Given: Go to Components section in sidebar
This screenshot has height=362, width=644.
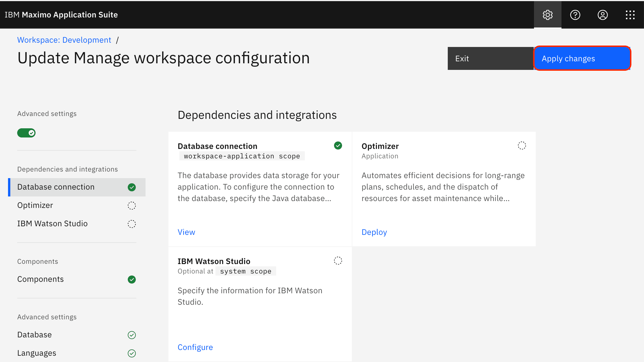Looking at the screenshot, I should [77, 280].
